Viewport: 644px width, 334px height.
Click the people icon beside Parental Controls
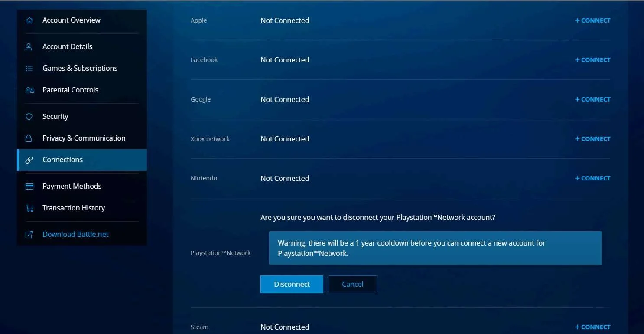[29, 90]
